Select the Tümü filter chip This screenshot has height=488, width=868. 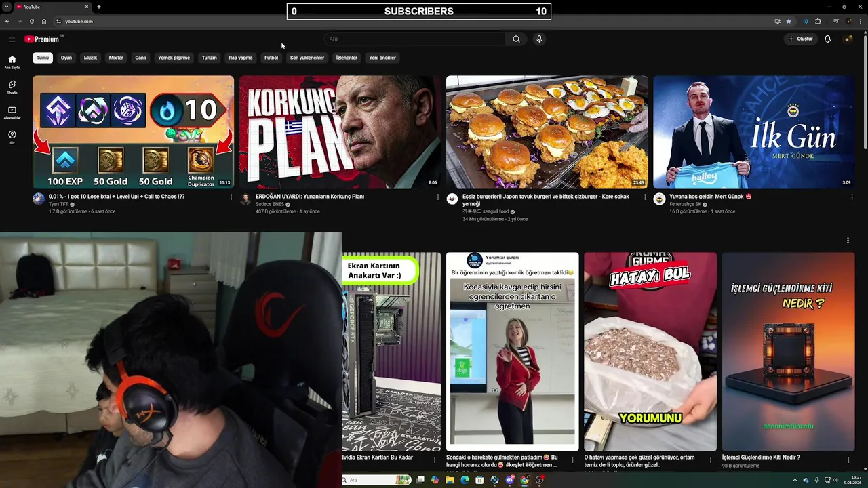pos(43,58)
